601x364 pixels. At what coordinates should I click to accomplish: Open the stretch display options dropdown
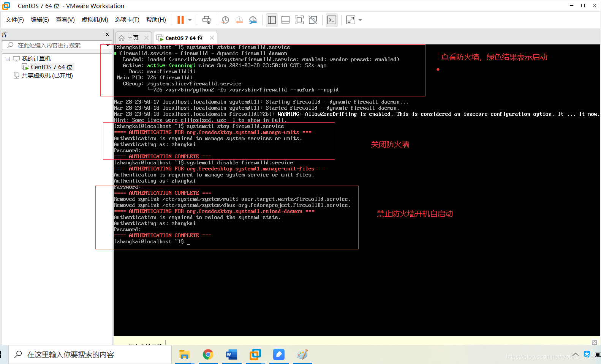tap(360, 20)
